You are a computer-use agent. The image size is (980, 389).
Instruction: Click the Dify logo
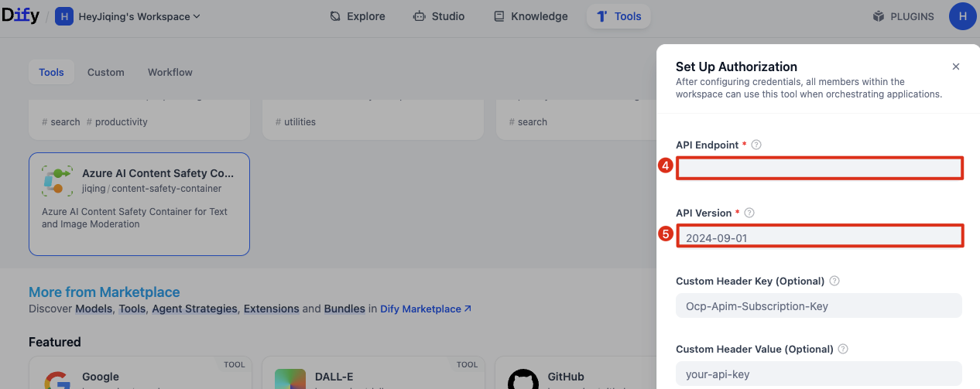(21, 16)
